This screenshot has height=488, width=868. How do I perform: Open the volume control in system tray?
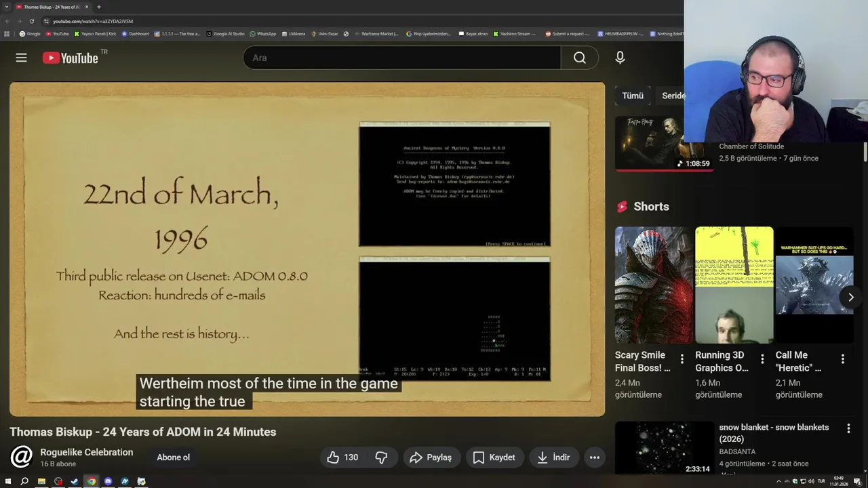click(811, 481)
